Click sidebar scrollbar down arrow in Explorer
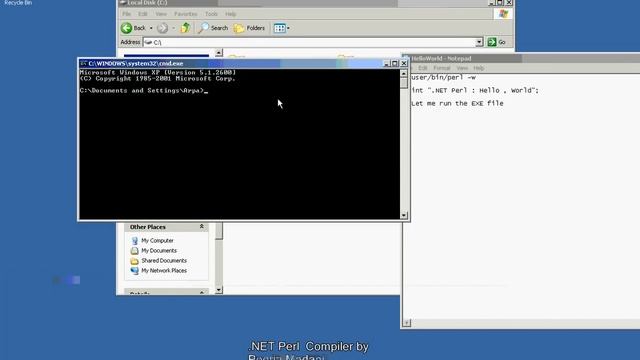Screen dimensions: 640x360 point(219,290)
